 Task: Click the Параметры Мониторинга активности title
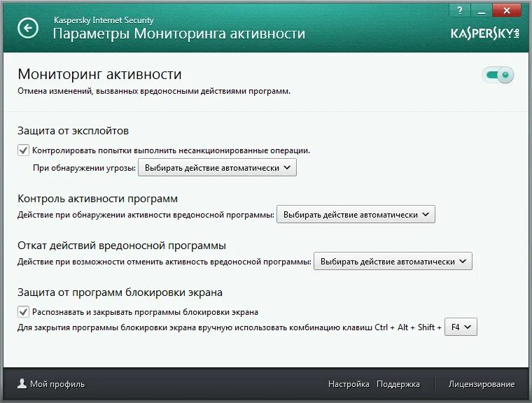pyautogui.click(x=178, y=34)
